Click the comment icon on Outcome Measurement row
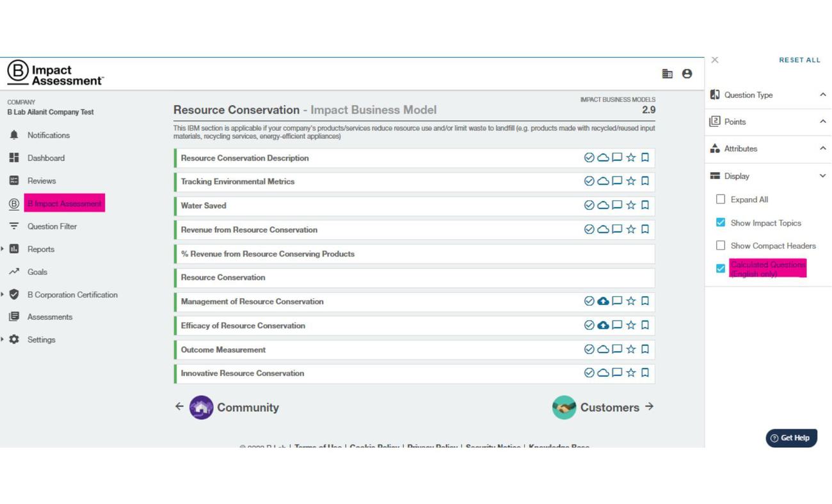The image size is (832, 504). 617,349
